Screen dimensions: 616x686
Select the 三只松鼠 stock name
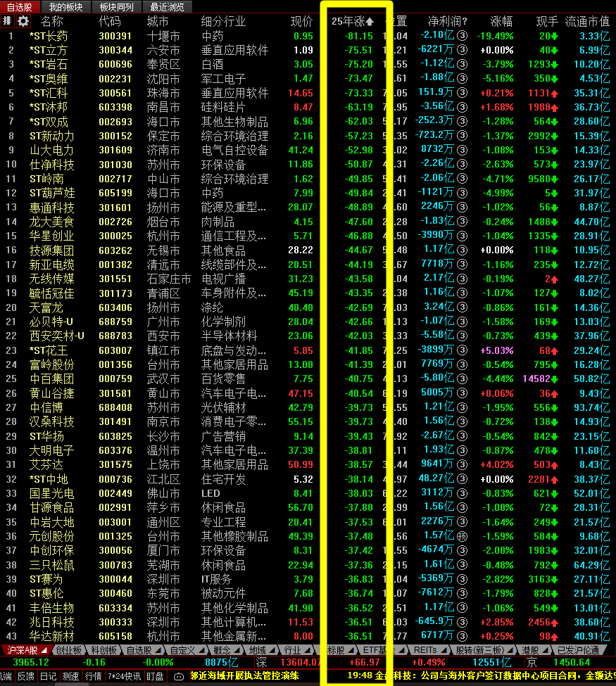[51, 565]
